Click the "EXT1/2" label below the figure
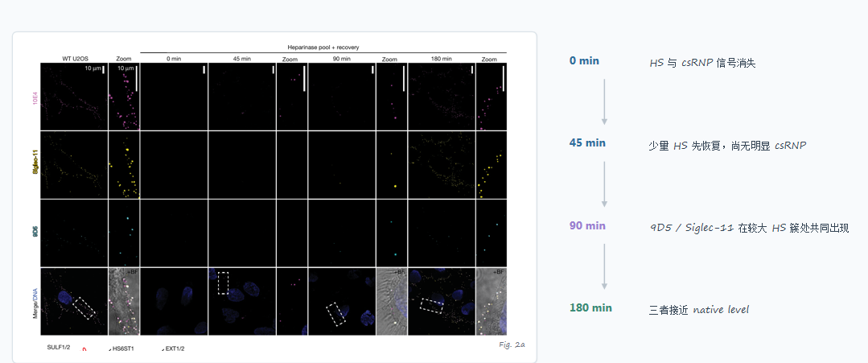Viewport: 868px width, 363px height. 175,349
